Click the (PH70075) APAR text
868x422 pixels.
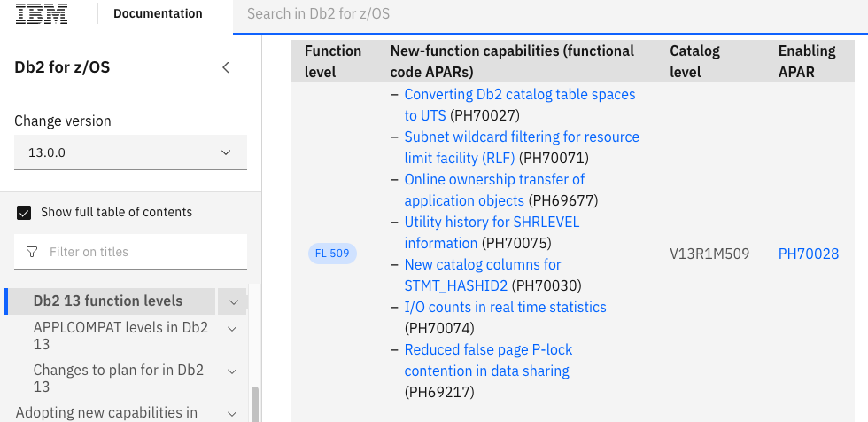click(x=516, y=243)
